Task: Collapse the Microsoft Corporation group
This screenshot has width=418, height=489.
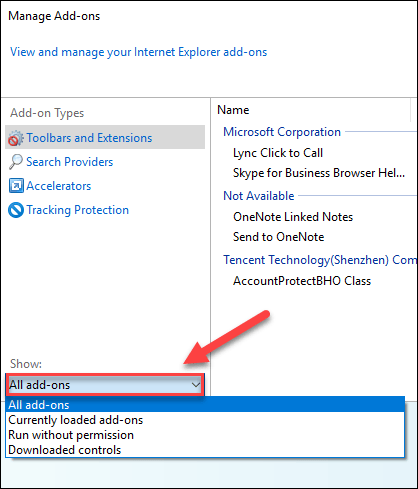Action: point(282,132)
